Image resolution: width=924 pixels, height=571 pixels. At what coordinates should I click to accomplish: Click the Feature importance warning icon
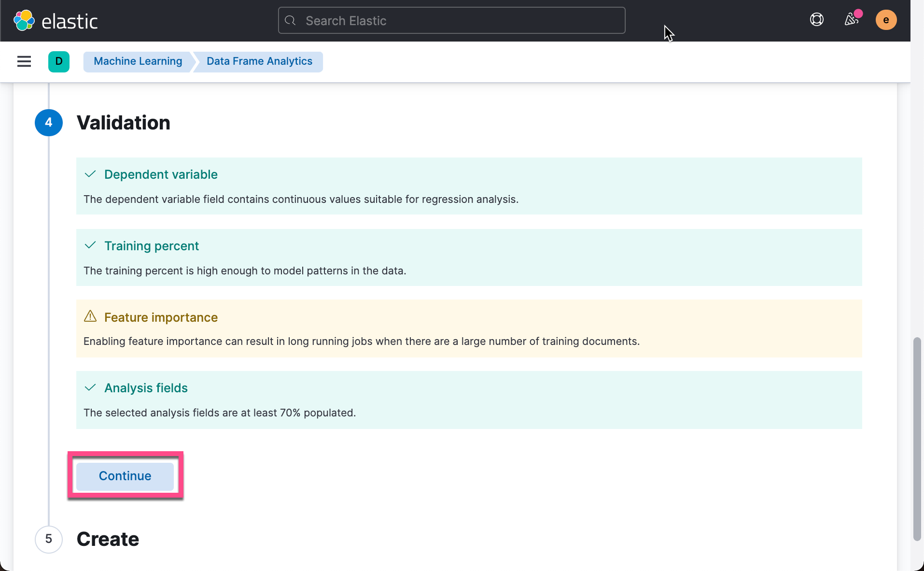[x=90, y=317]
